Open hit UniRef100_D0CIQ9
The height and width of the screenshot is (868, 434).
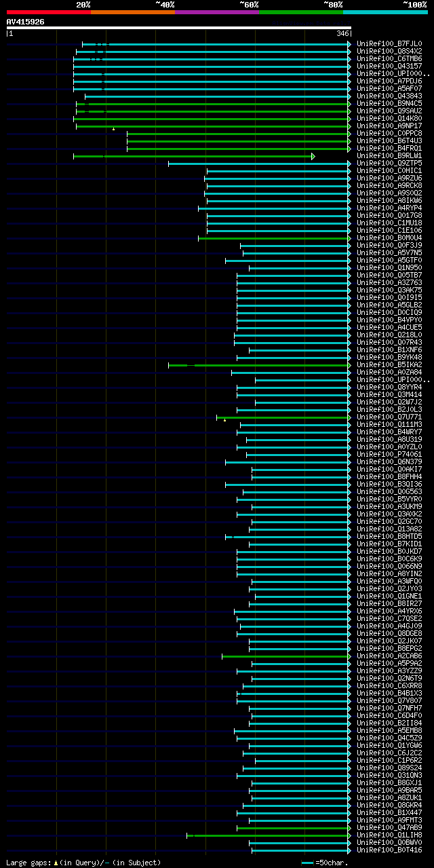click(x=389, y=312)
